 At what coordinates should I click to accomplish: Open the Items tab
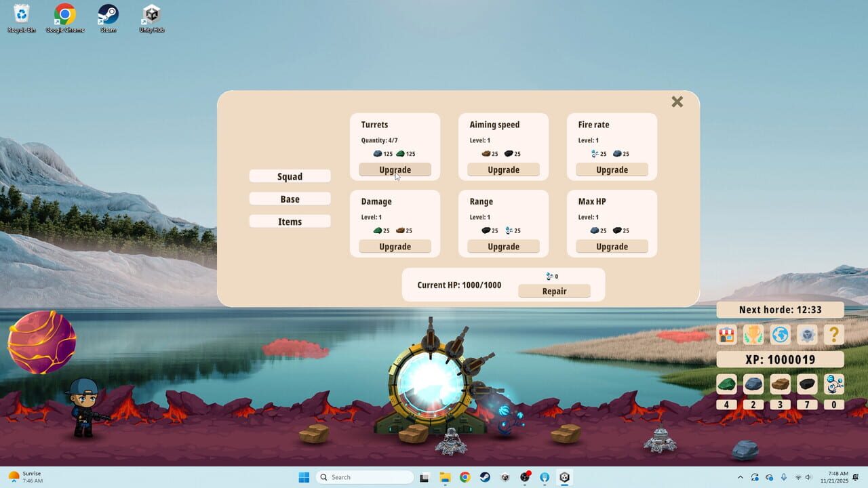(290, 221)
